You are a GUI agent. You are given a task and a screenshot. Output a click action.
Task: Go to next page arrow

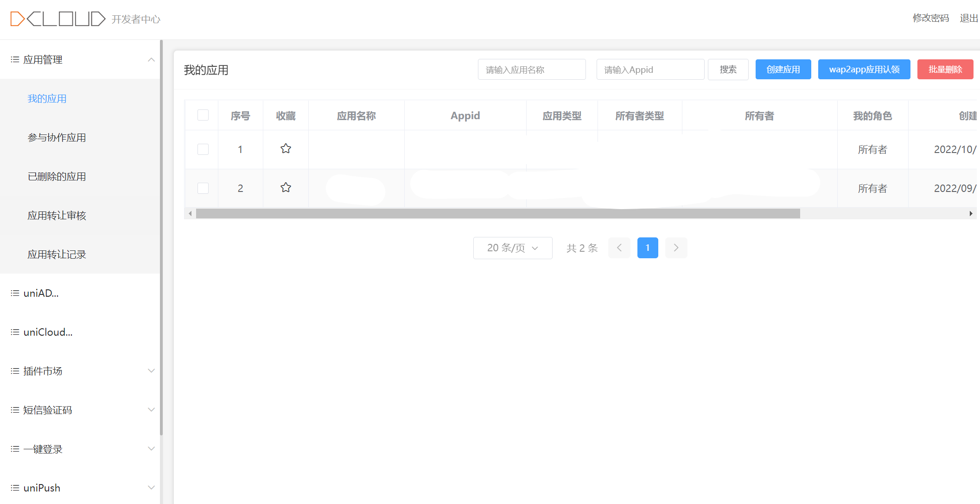(x=676, y=248)
